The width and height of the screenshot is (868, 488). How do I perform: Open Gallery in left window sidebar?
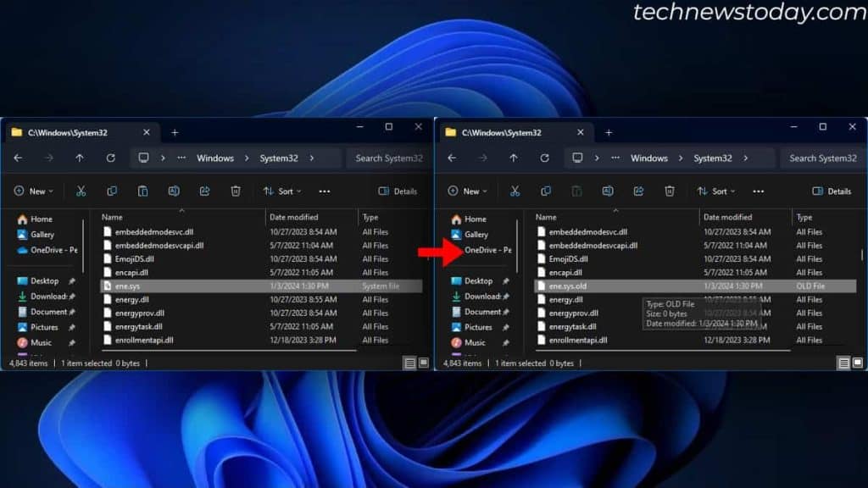pyautogui.click(x=36, y=235)
